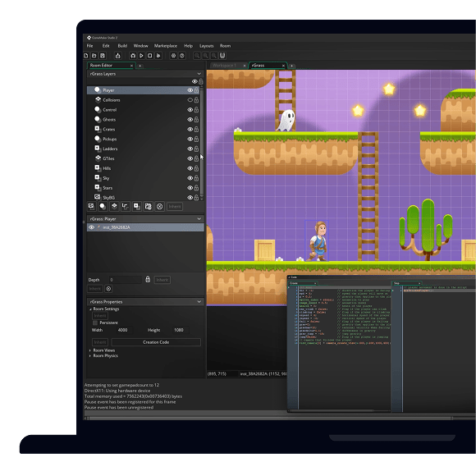Click the room Width input field
This screenshot has width=476, height=476.
[x=125, y=330]
